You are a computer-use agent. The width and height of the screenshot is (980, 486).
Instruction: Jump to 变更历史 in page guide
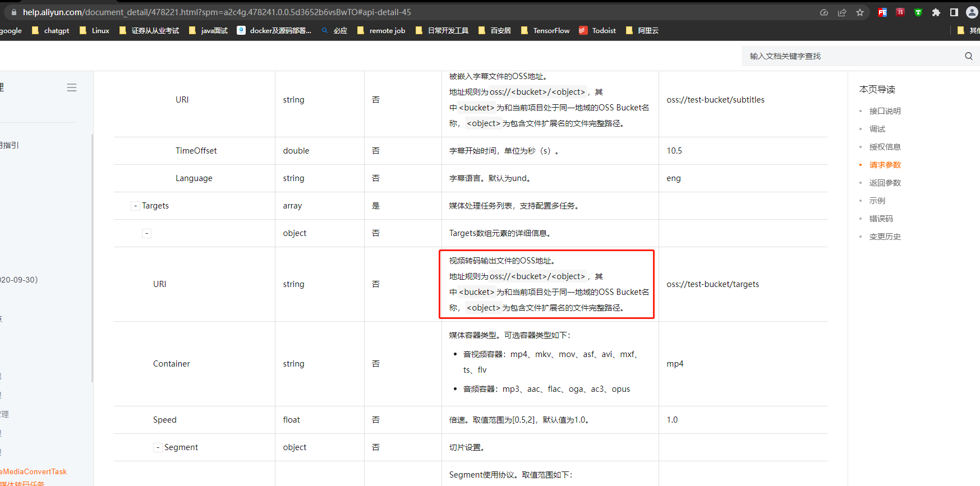tap(885, 237)
